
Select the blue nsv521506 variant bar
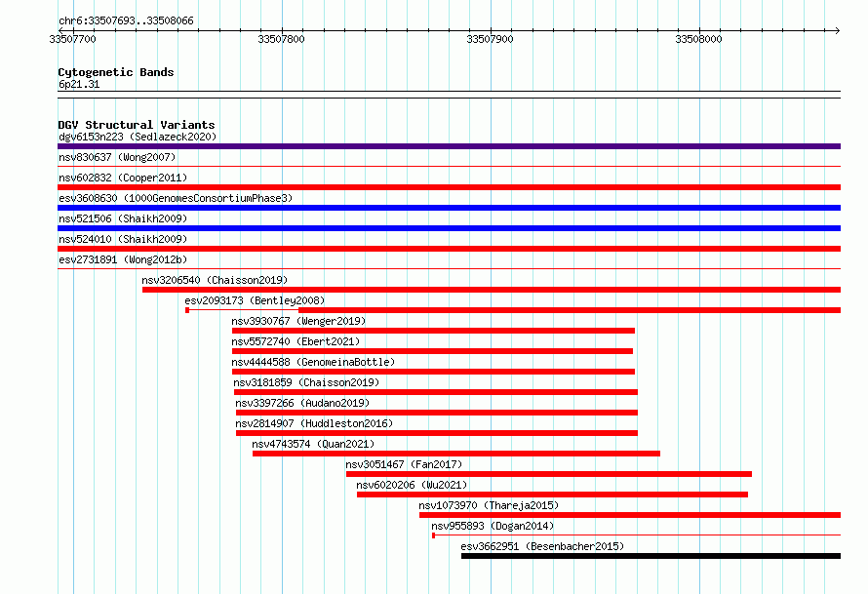click(x=449, y=228)
